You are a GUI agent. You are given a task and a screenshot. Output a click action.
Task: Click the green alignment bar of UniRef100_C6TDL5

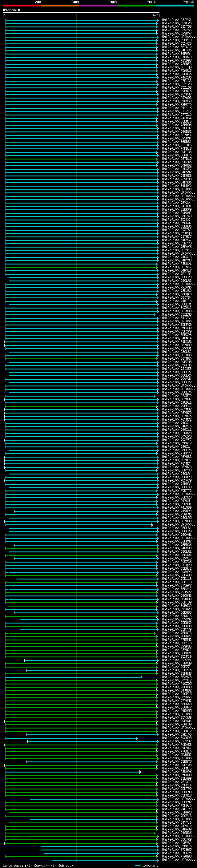coord(81,159)
